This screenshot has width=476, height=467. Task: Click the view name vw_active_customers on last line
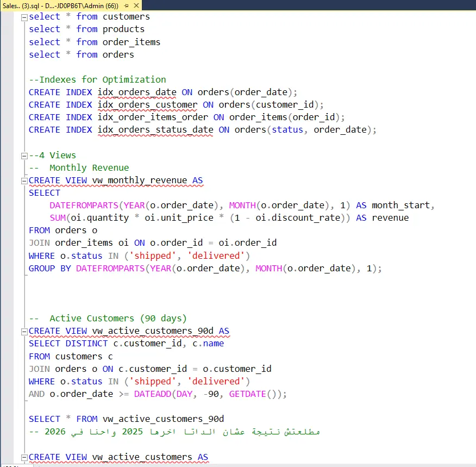[x=142, y=457]
